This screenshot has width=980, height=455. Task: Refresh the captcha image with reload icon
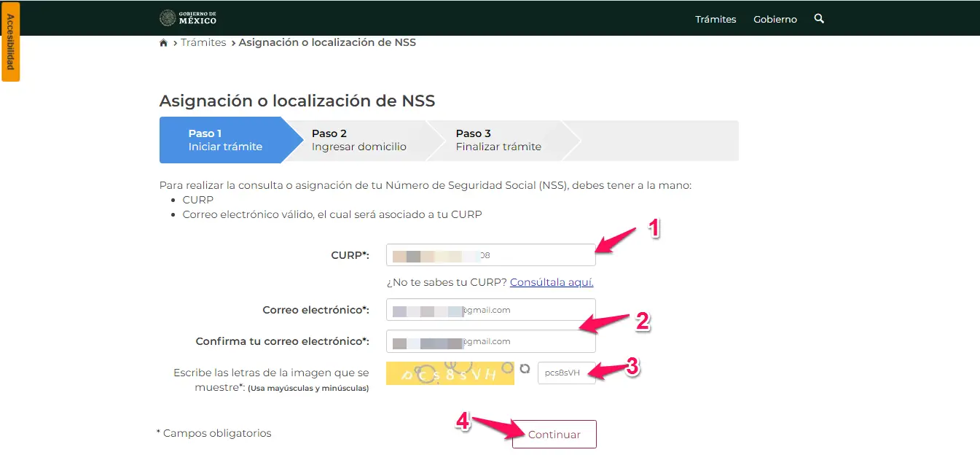(x=525, y=370)
